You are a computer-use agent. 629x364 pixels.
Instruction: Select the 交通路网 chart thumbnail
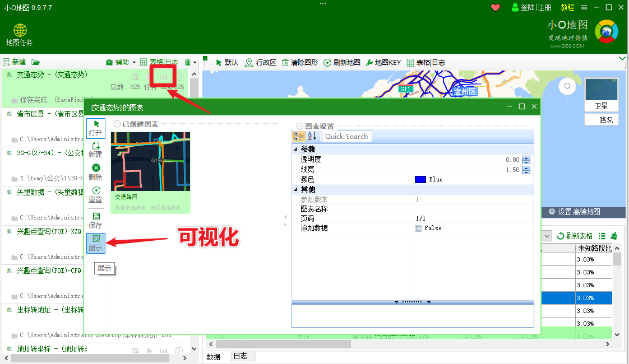[150, 173]
